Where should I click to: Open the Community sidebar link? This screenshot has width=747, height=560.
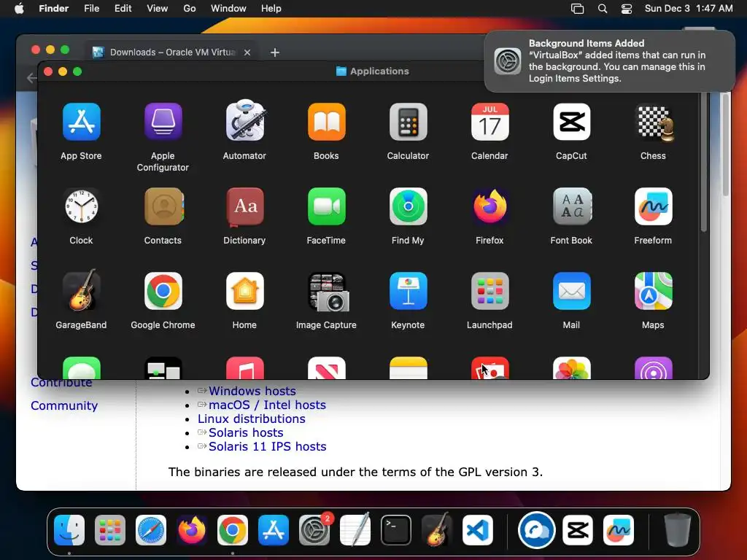(64, 405)
